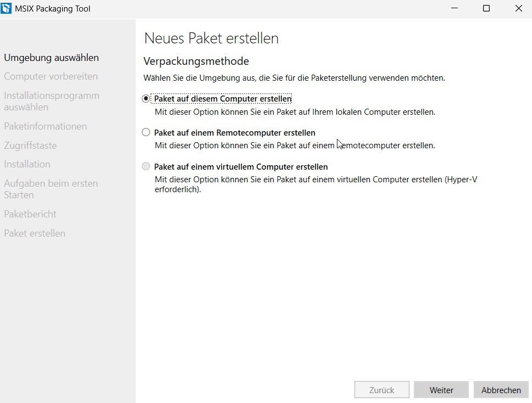The image size is (532, 403).
Task: Open 'Computer vorbereiten' step in sidebar
Action: [x=51, y=76]
